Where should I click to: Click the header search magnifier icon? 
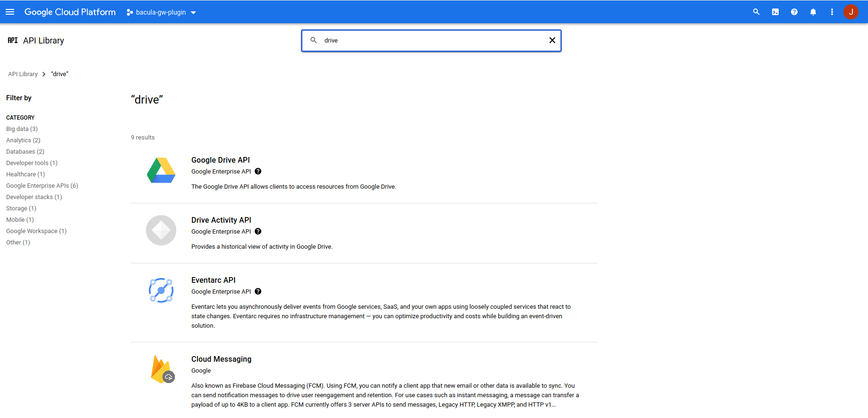click(x=756, y=12)
